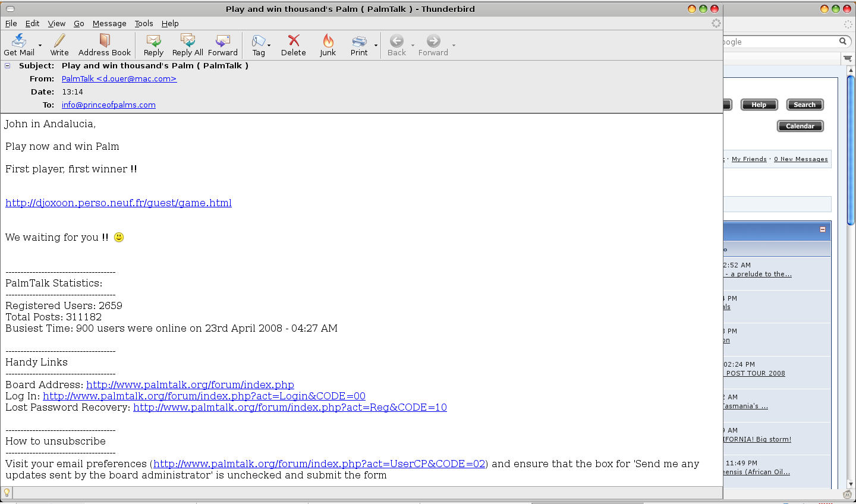Click the Forward message icon
Viewport: 856px width, 504px height.
click(223, 40)
